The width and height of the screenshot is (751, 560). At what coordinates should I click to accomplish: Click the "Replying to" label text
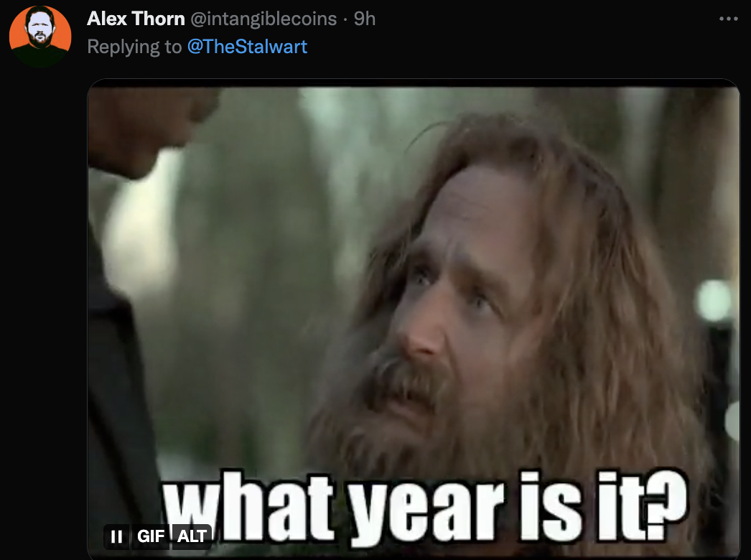point(134,47)
